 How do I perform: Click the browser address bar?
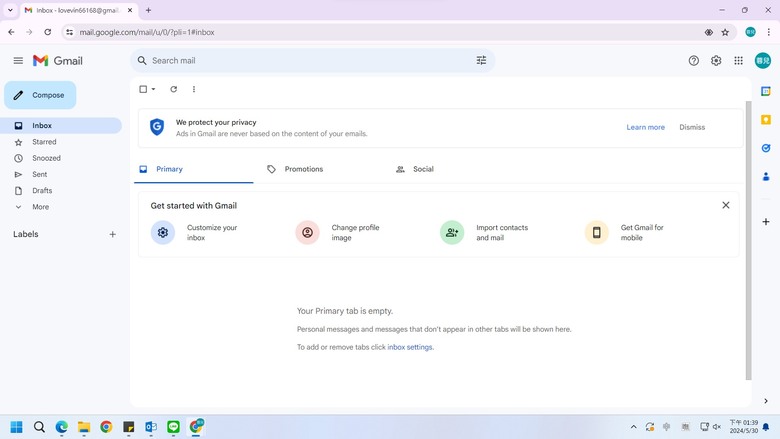[x=388, y=32]
